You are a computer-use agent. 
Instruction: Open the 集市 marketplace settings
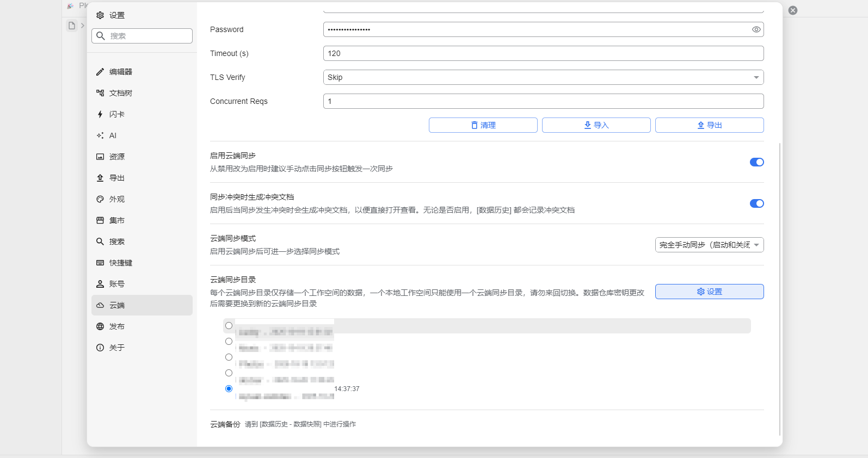[x=141, y=220]
